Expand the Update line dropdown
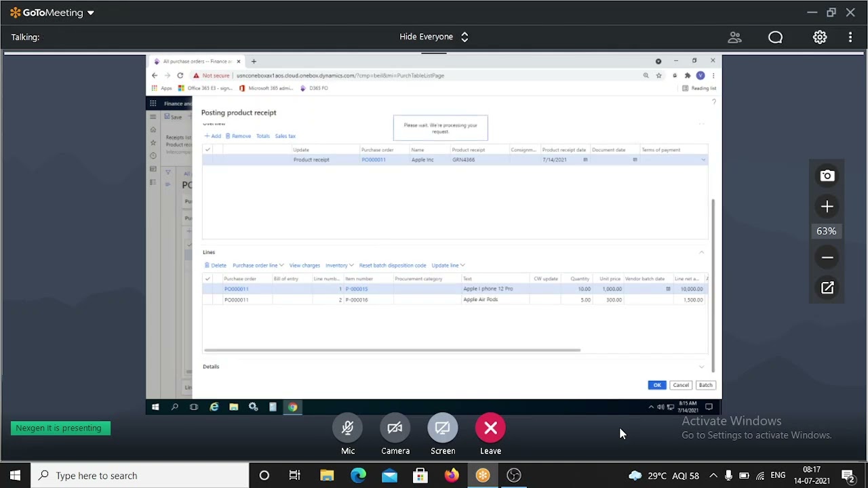 448,266
